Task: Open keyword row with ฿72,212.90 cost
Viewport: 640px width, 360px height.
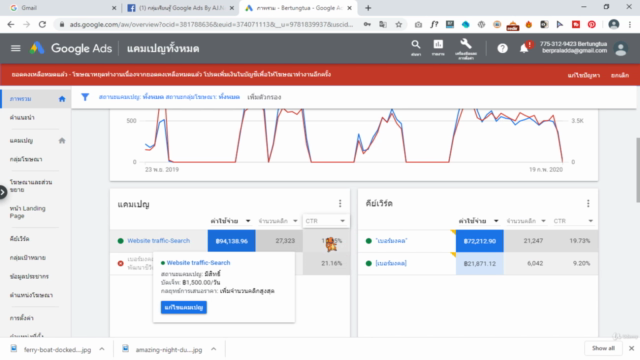Action: point(391,241)
